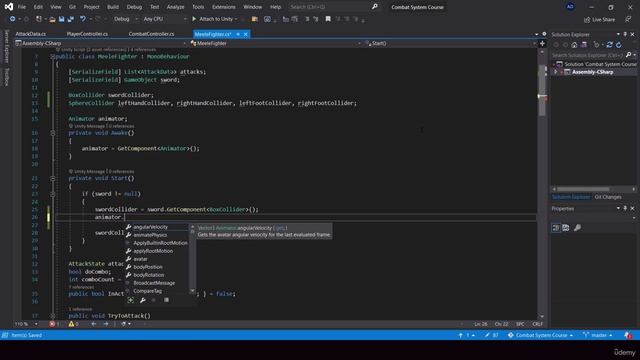This screenshot has height=360, width=640.
Task: Click the Save All icon in toolbar
Action: (x=71, y=19)
